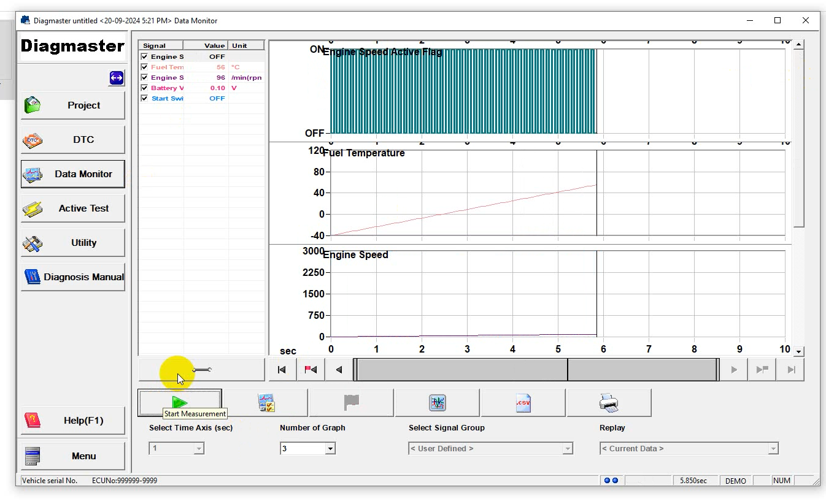Uncheck the Engine S 96 rpm signal checkbox
826x504 pixels.
145,77
